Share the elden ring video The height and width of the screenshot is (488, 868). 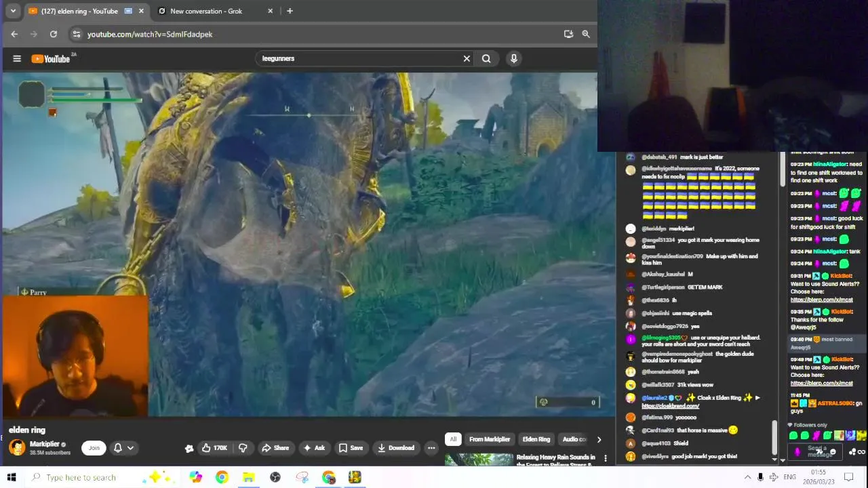pos(275,448)
